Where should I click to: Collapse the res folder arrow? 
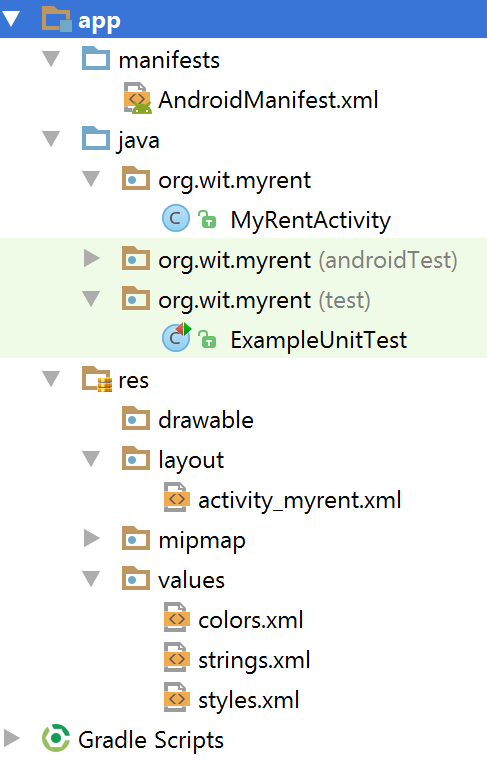pos(51,379)
